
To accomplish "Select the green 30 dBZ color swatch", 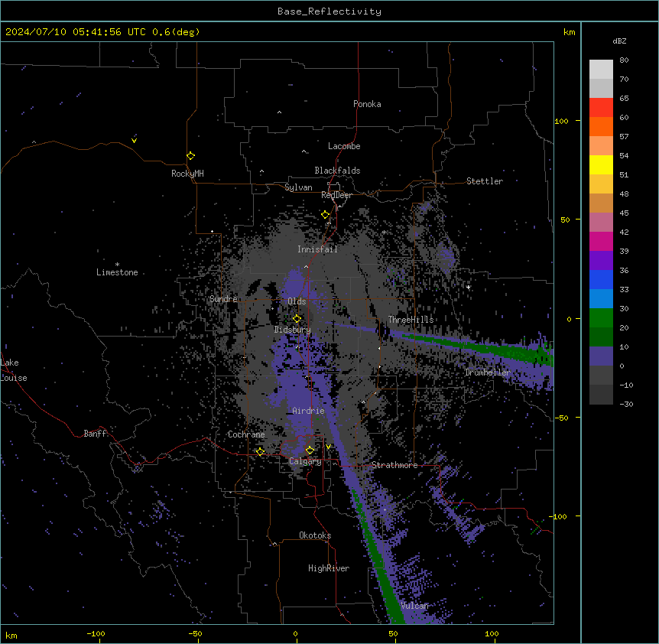I will click(x=601, y=318).
